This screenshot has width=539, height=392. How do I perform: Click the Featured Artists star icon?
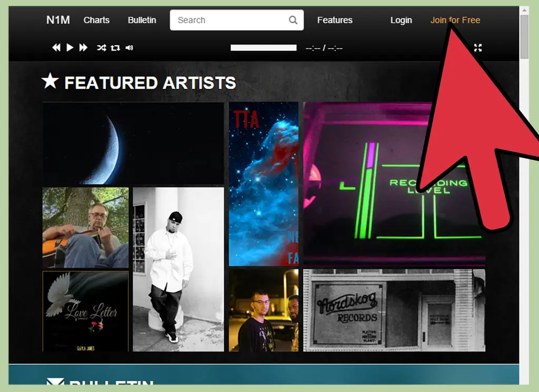(50, 81)
